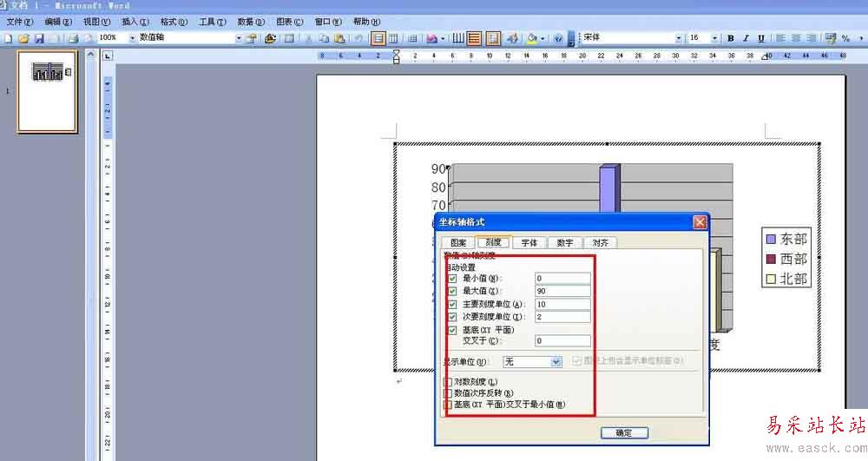
Task: Uncheck the 最大值 auto checkbox
Action: coord(452,291)
